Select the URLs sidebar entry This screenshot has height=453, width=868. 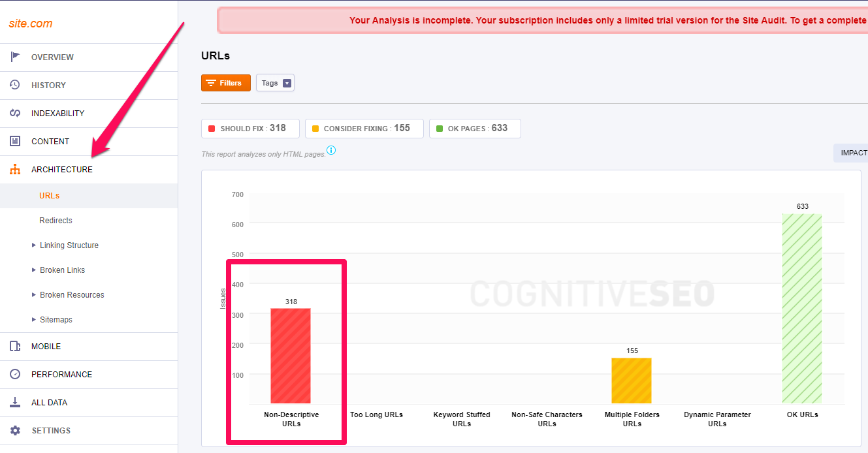click(x=49, y=195)
